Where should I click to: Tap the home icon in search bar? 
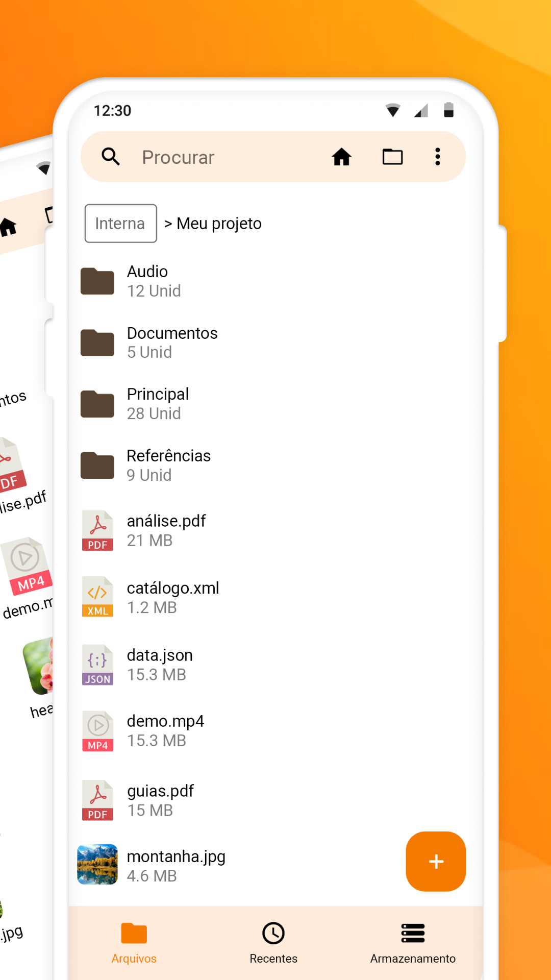pyautogui.click(x=341, y=157)
